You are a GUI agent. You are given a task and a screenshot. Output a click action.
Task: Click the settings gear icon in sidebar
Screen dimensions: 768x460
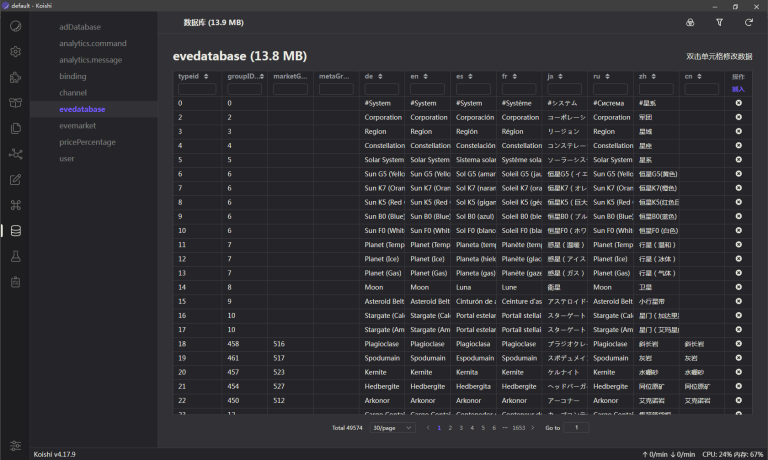click(x=15, y=51)
